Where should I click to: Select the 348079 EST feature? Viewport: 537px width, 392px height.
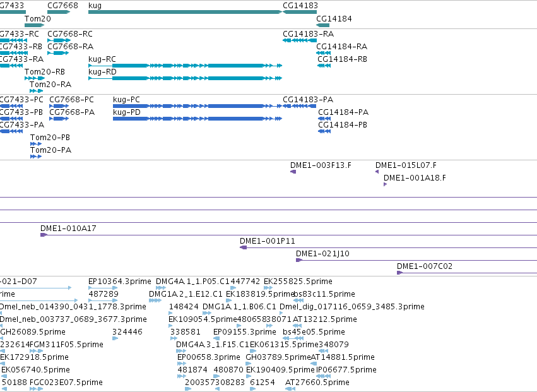click(324, 351)
